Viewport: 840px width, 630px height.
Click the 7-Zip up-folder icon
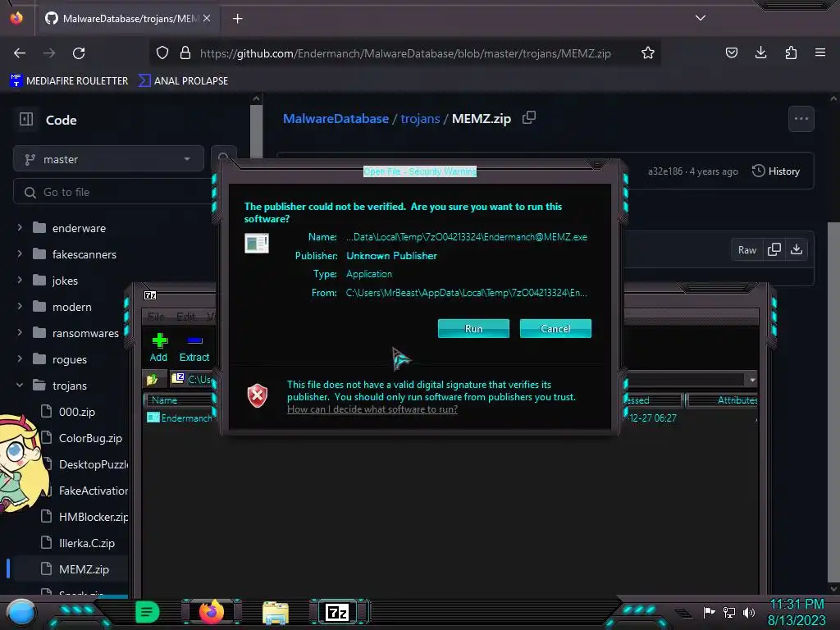[152, 379]
